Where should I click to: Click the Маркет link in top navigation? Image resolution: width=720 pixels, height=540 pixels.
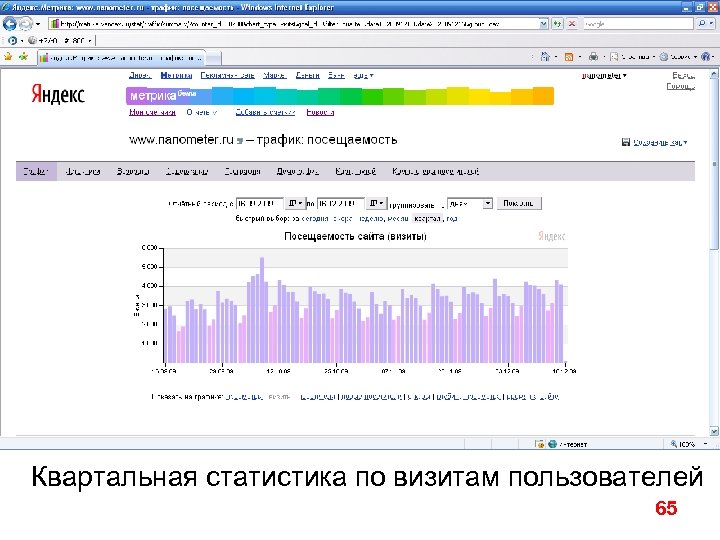pos(275,75)
